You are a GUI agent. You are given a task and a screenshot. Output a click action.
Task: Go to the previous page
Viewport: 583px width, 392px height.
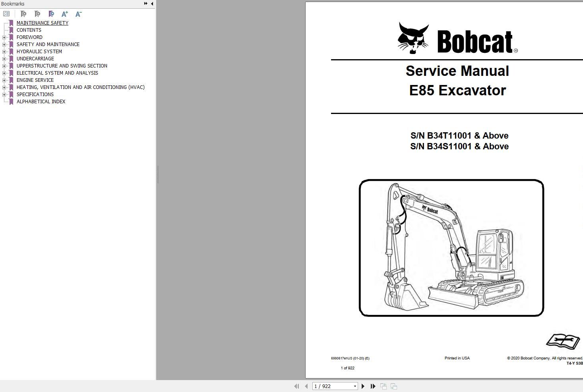point(306,386)
